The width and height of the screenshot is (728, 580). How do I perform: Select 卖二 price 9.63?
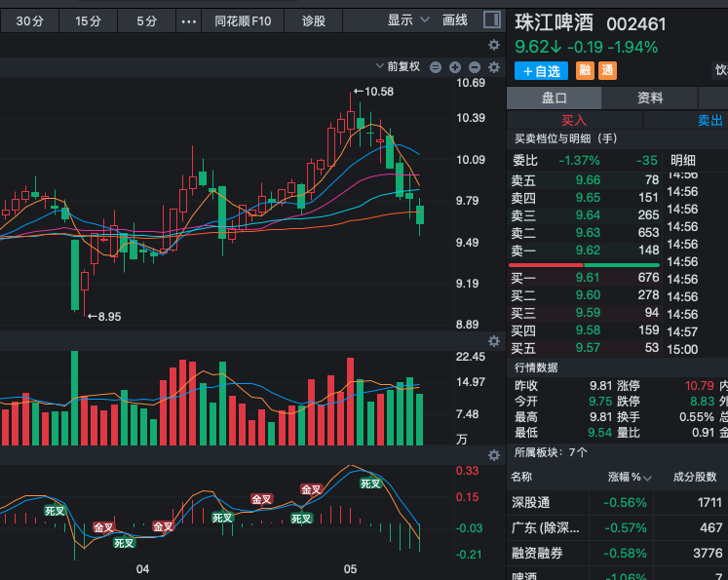[x=588, y=233]
